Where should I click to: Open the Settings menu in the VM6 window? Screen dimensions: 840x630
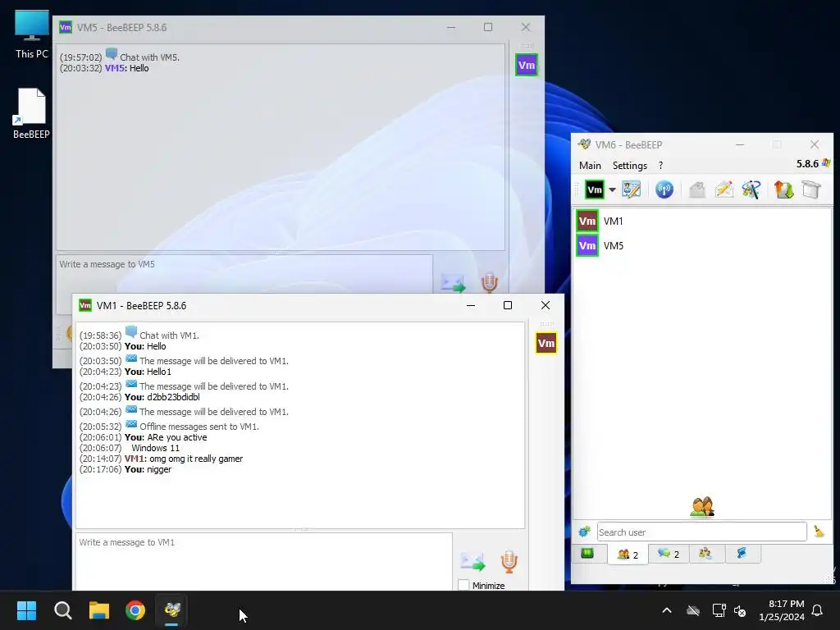click(x=630, y=166)
